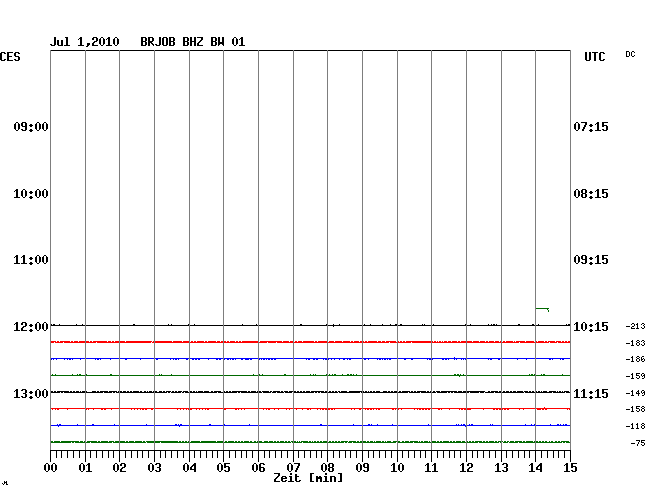Click the red trace with DC -158
650x494 pixels.
coord(310,409)
